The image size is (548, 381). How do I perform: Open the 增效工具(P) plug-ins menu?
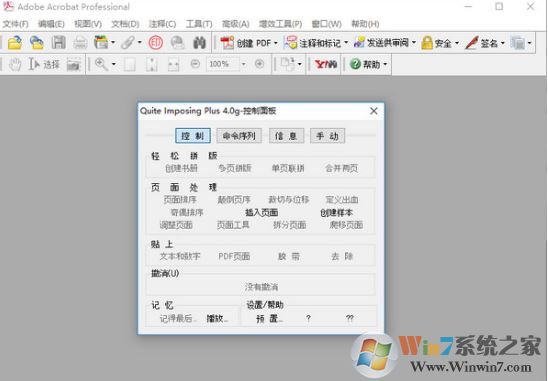coord(280,24)
